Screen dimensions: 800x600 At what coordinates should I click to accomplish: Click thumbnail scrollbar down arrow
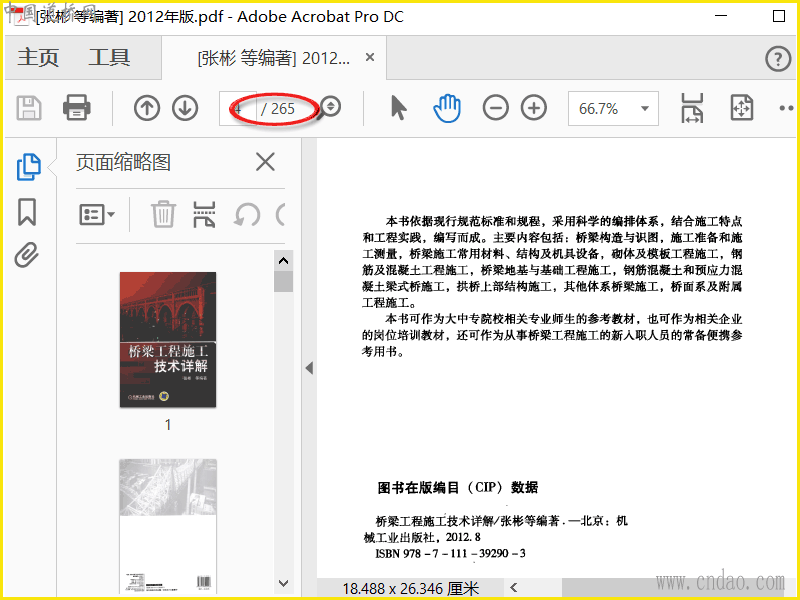284,583
